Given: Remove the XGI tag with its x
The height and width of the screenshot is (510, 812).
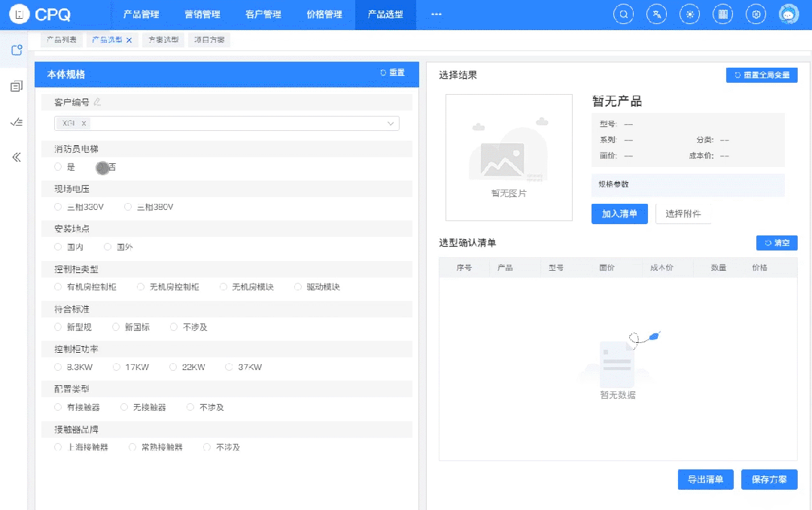Looking at the screenshot, I should 84,123.
